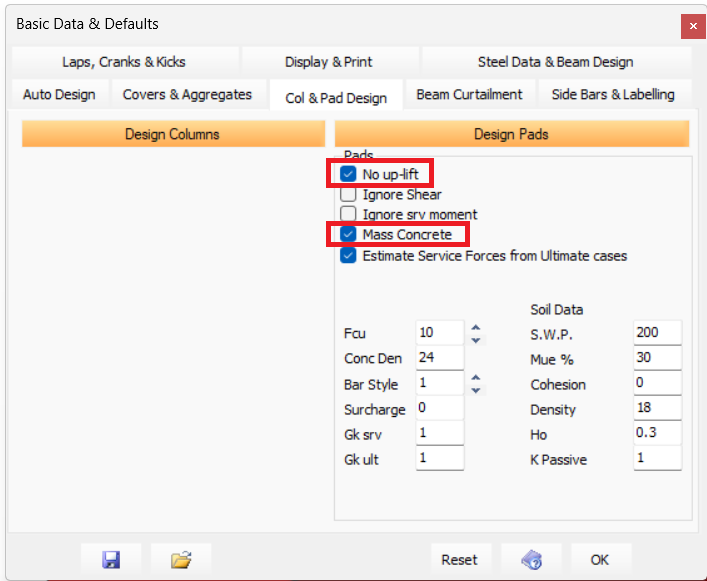The image size is (707, 581).
Task: Close the Basic Data & Defaults dialog
Action: (x=692, y=25)
